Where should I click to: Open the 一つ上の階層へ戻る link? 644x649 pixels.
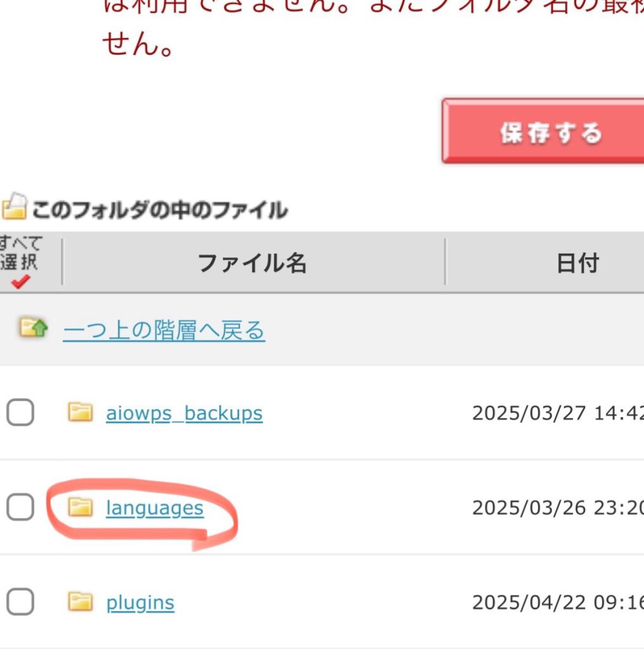[164, 330]
